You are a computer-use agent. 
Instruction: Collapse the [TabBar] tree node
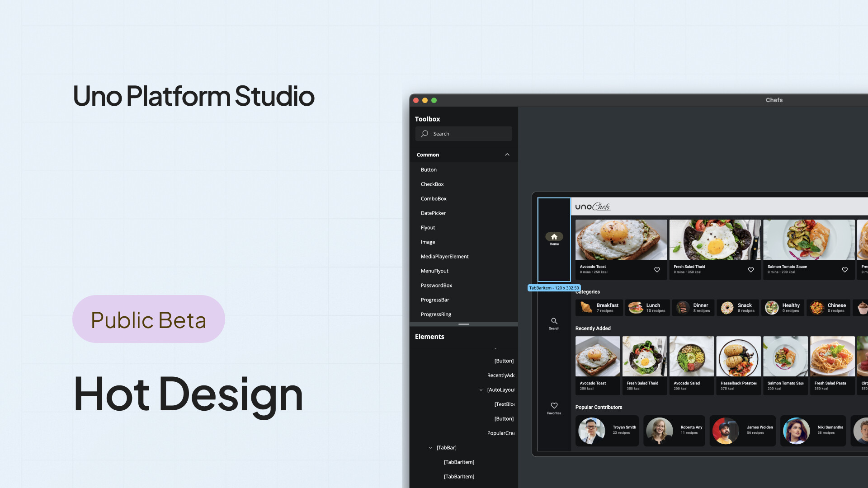[x=430, y=448]
